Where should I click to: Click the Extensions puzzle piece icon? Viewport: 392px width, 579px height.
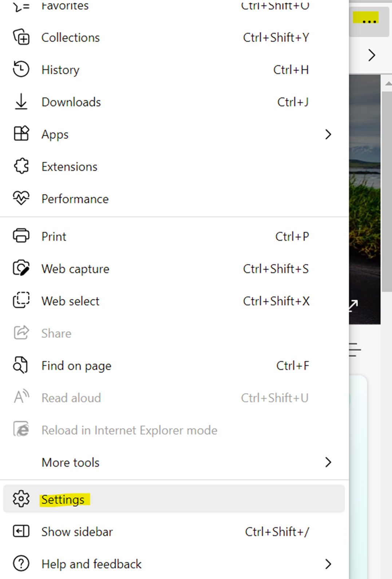(21, 166)
